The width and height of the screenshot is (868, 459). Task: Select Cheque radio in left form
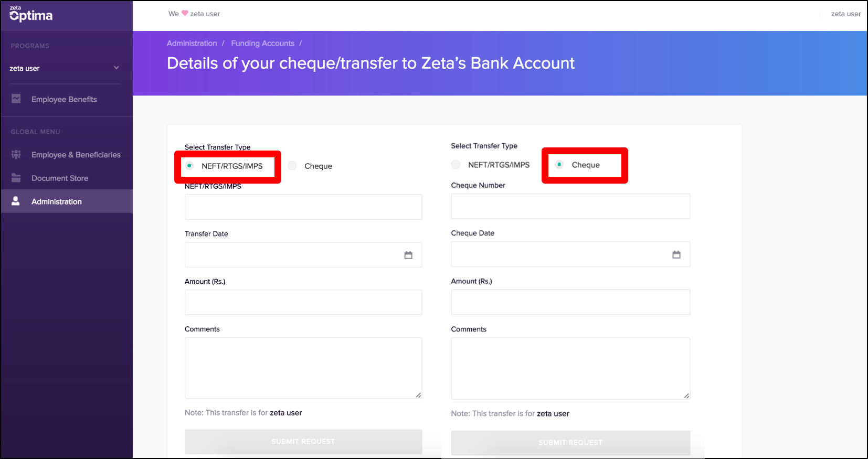[292, 166]
